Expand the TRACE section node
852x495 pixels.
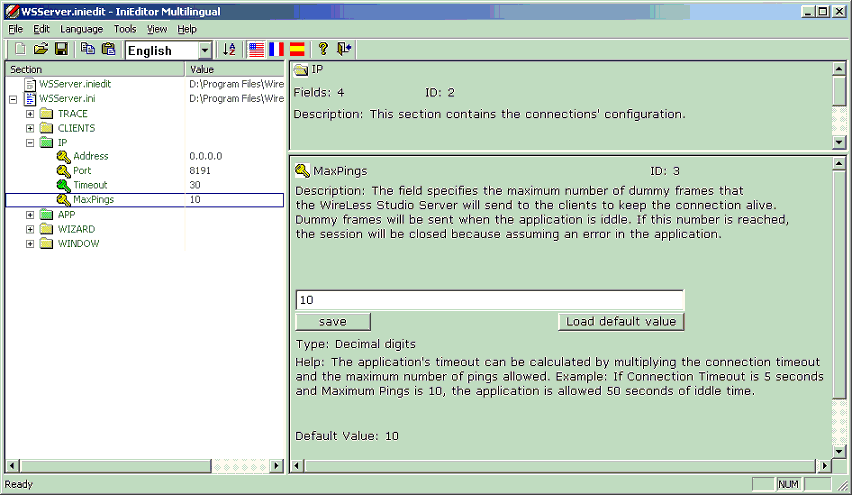pyautogui.click(x=30, y=114)
